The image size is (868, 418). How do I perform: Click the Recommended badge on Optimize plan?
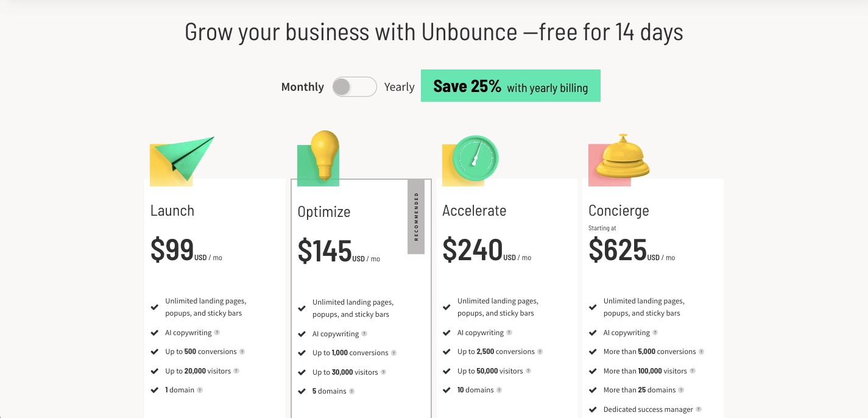point(416,217)
